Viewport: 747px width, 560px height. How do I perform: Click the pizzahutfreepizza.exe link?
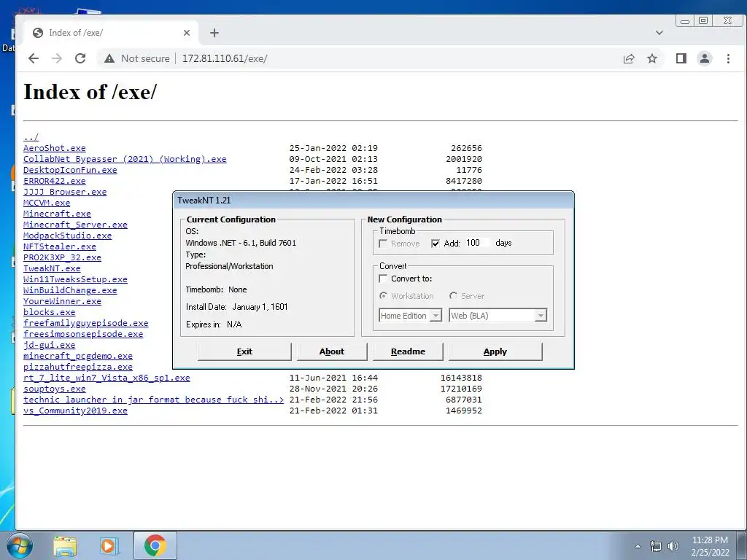pos(78,367)
